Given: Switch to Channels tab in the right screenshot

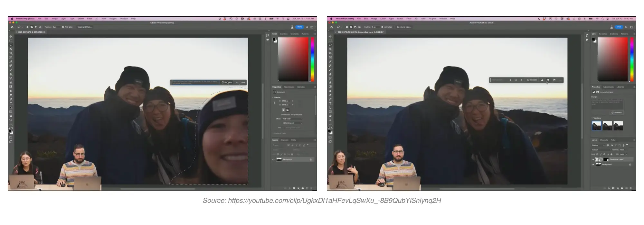Looking at the screenshot, I should [604, 140].
